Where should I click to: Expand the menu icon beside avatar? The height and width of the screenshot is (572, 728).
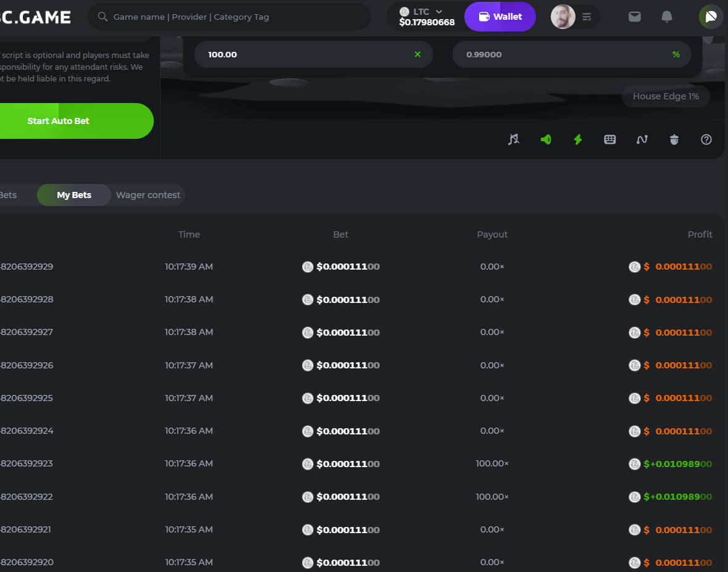coord(587,17)
